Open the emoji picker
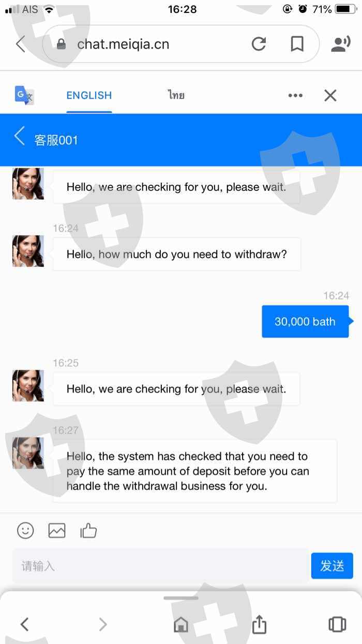This screenshot has width=362, height=644. coord(25,530)
